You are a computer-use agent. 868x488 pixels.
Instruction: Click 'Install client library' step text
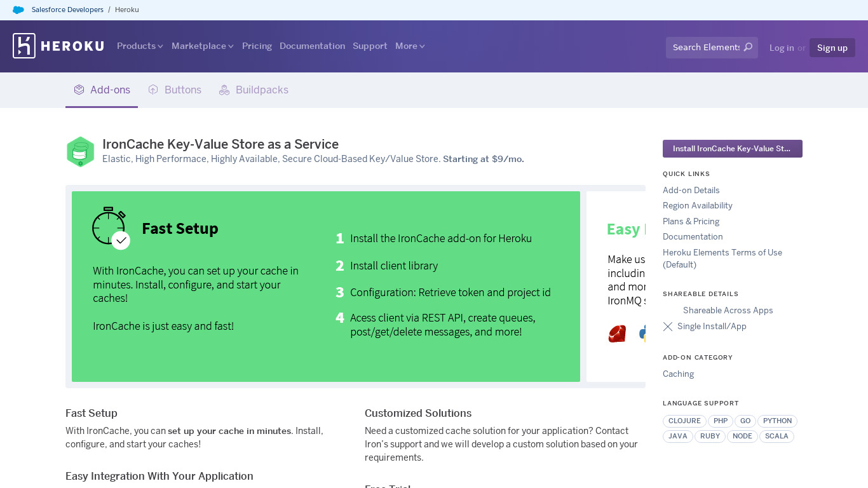394,266
